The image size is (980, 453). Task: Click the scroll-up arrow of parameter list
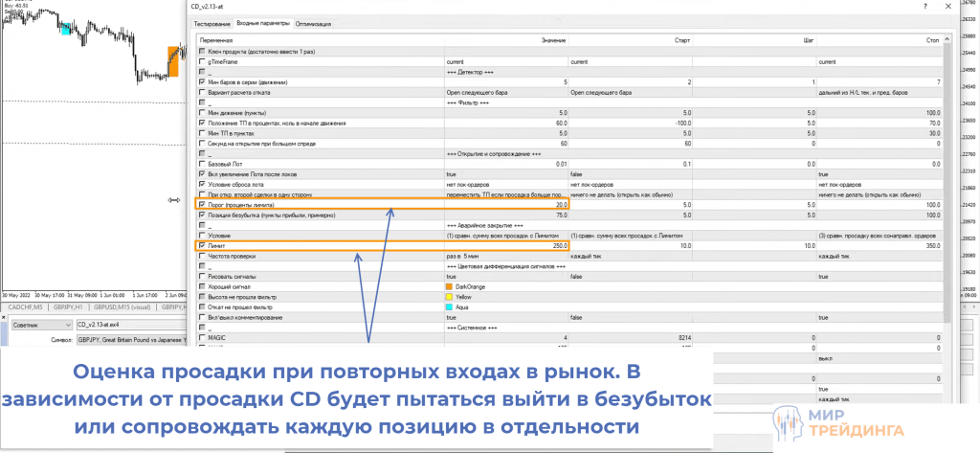coord(947,39)
